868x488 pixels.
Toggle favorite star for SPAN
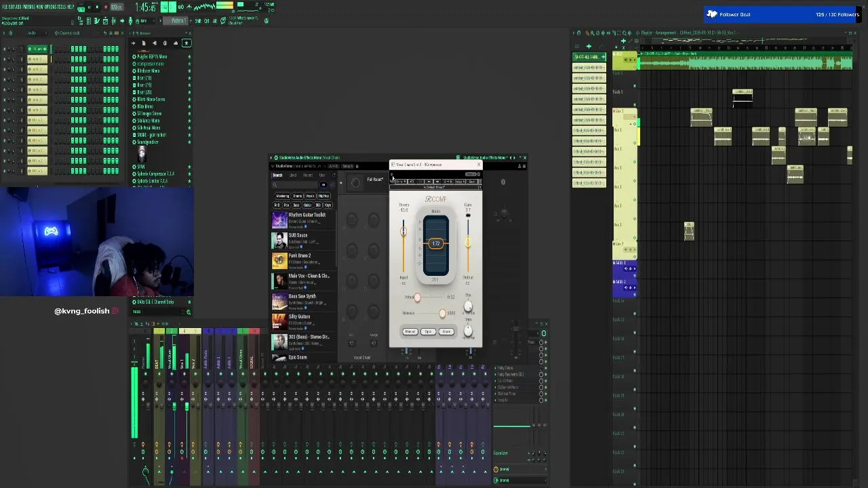click(x=189, y=167)
